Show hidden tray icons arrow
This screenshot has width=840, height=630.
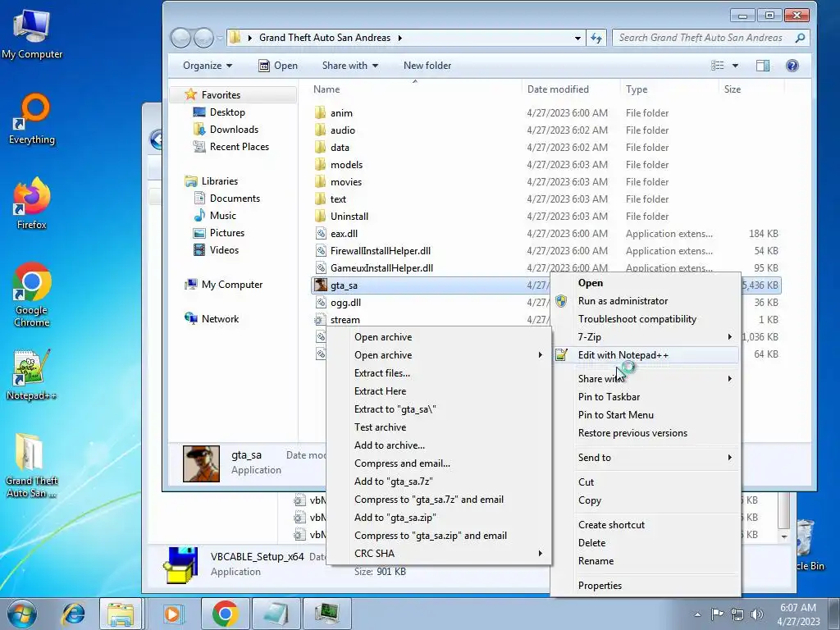tap(697, 614)
